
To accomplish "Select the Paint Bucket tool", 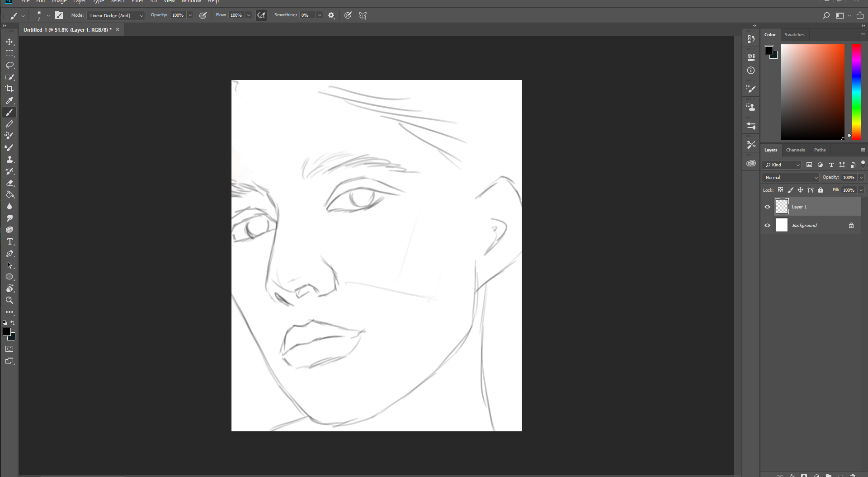I will pos(9,194).
